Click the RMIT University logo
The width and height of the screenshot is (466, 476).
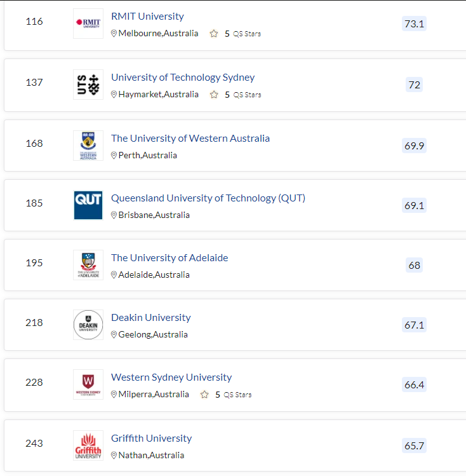88,24
